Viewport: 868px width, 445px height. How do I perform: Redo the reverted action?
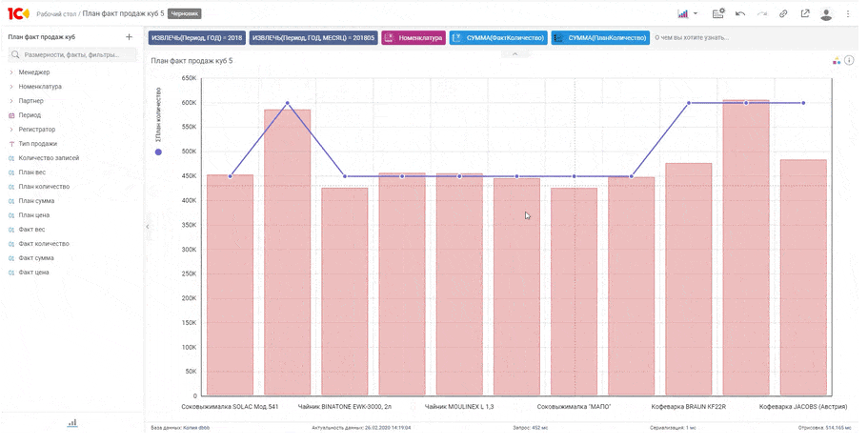[x=761, y=14]
